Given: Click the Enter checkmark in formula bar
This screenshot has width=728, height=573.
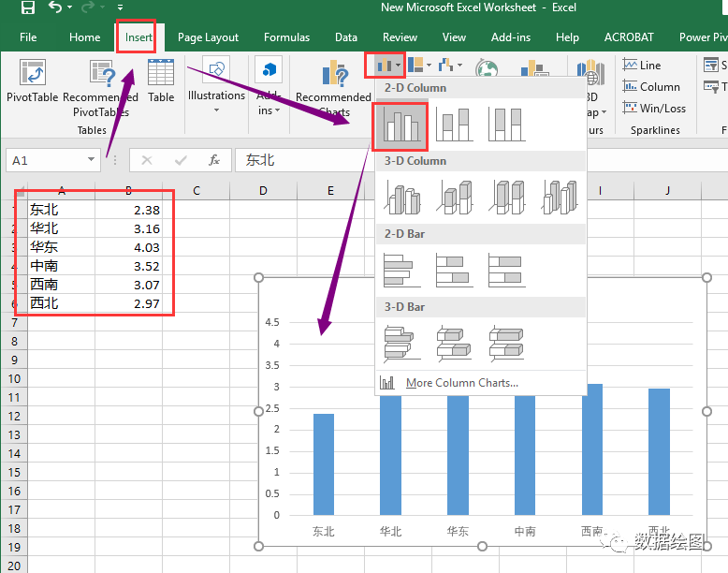Looking at the screenshot, I should tap(181, 160).
